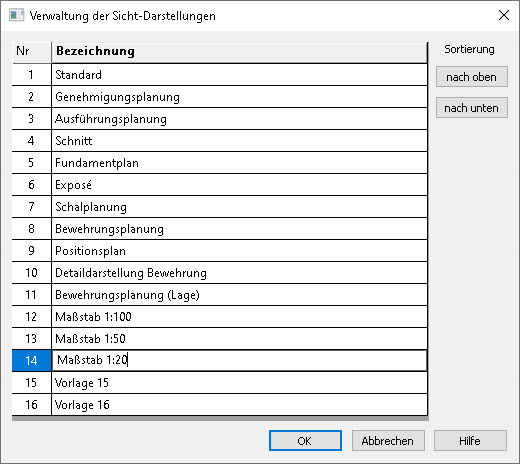Select the Positionsplan row

[x=239, y=251]
